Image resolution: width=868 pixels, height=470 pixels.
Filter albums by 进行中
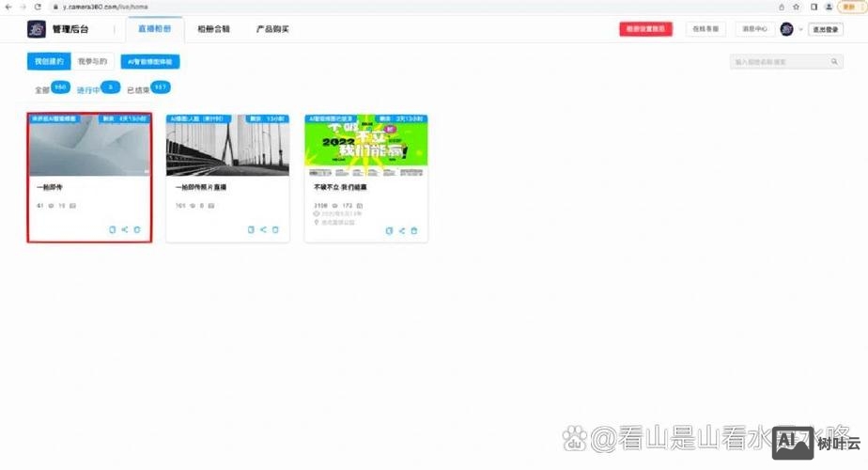click(x=88, y=90)
